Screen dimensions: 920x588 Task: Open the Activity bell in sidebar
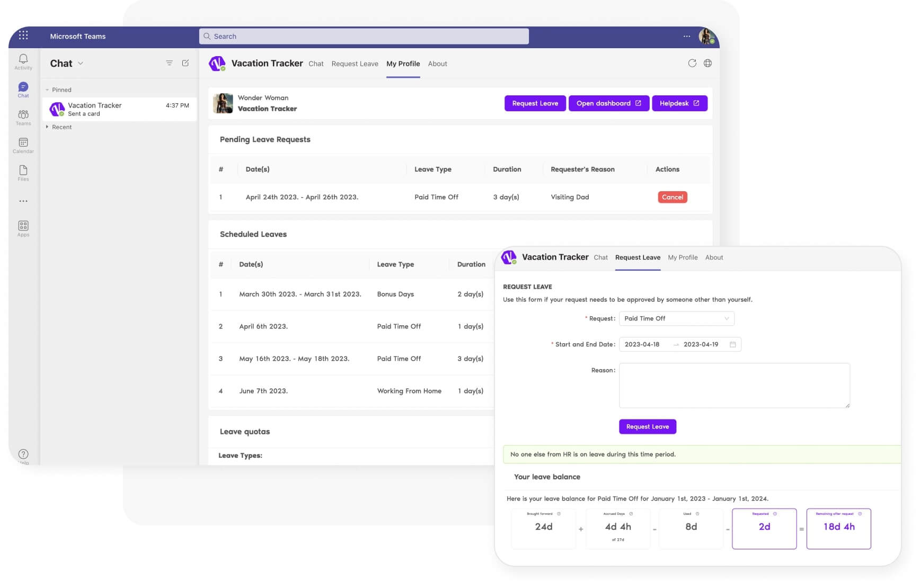pos(23,61)
